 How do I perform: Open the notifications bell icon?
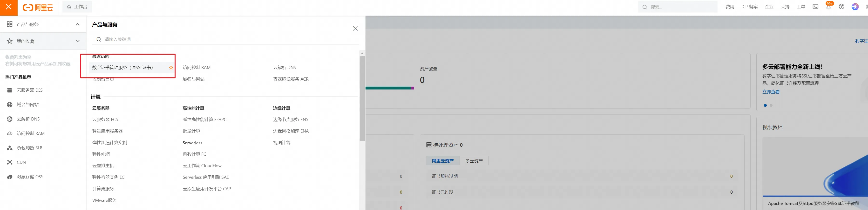[828, 7]
